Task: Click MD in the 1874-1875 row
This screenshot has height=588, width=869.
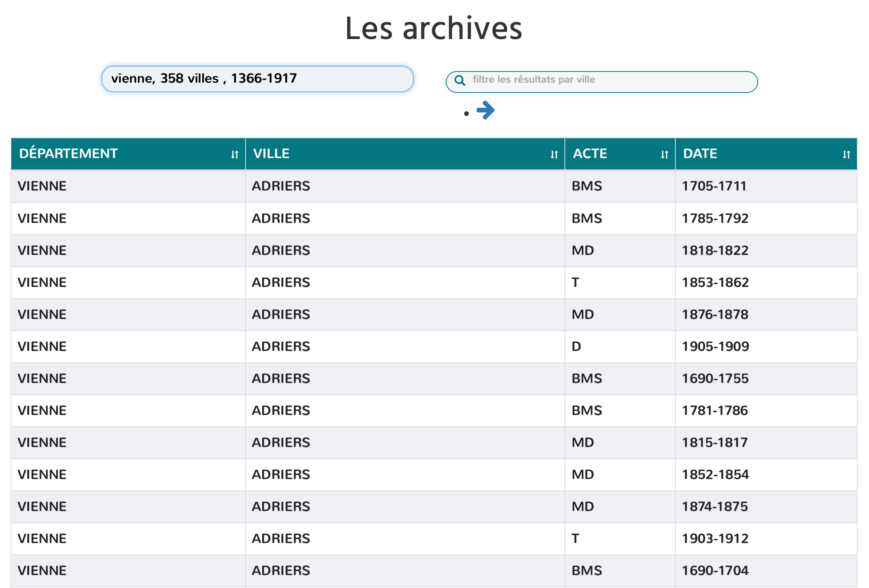Action: coord(583,506)
